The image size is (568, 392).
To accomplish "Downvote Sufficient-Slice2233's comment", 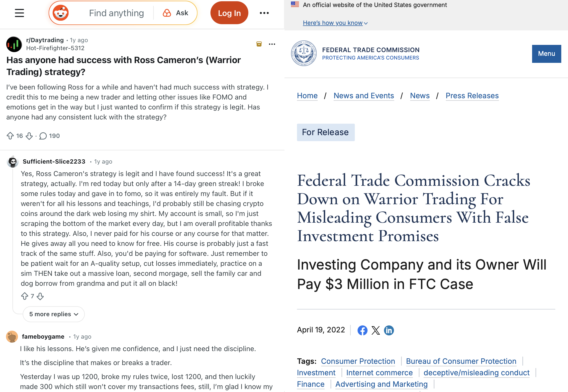I will [40, 296].
